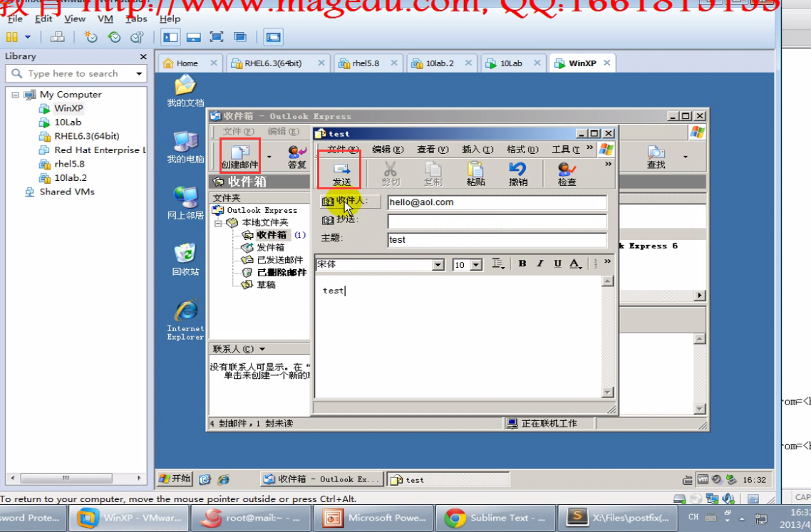Toggle Underline formatting in the message toolbar
Image resolution: width=811 pixels, height=532 pixels.
point(557,264)
